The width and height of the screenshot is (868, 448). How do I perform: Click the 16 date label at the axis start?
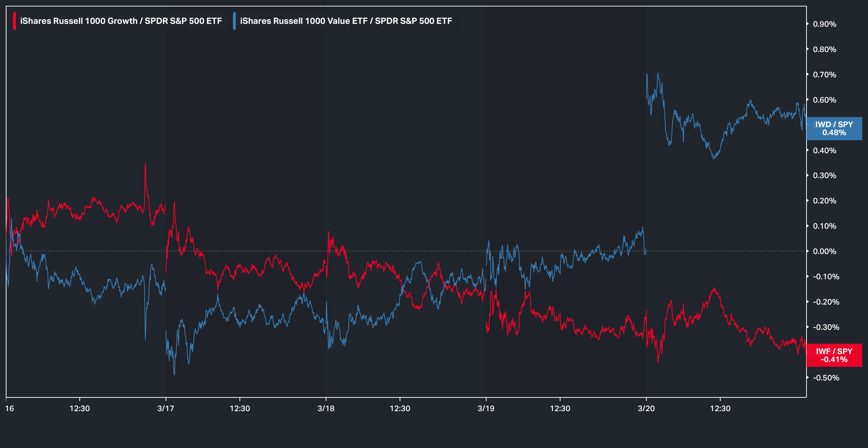tap(10, 409)
